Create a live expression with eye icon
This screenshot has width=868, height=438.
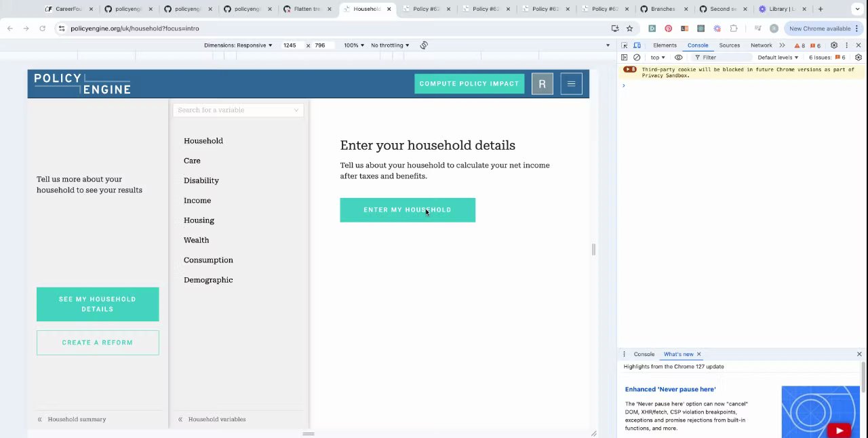pyautogui.click(x=678, y=58)
